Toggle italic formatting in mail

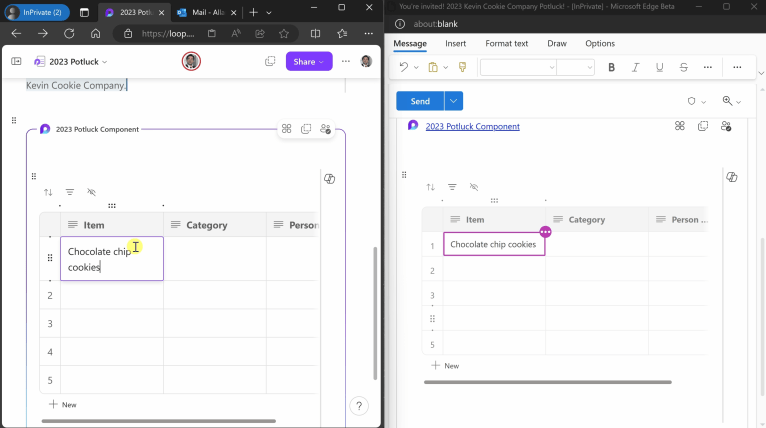635,67
